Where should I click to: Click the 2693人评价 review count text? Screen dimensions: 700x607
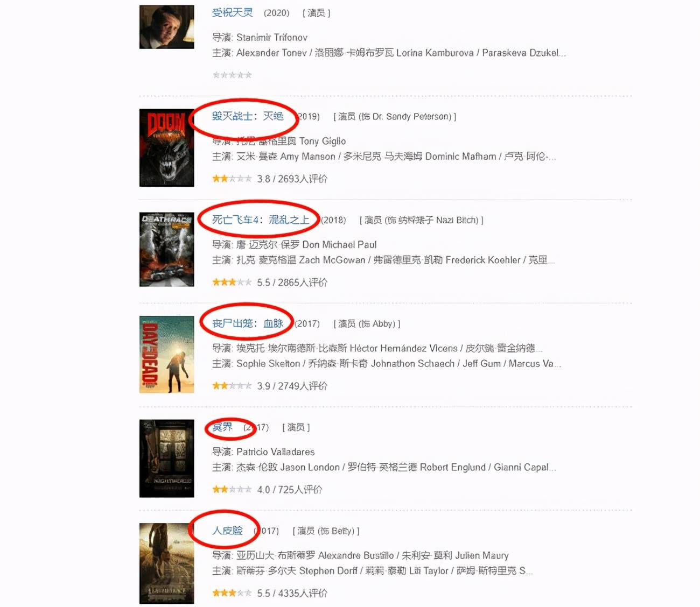(303, 179)
